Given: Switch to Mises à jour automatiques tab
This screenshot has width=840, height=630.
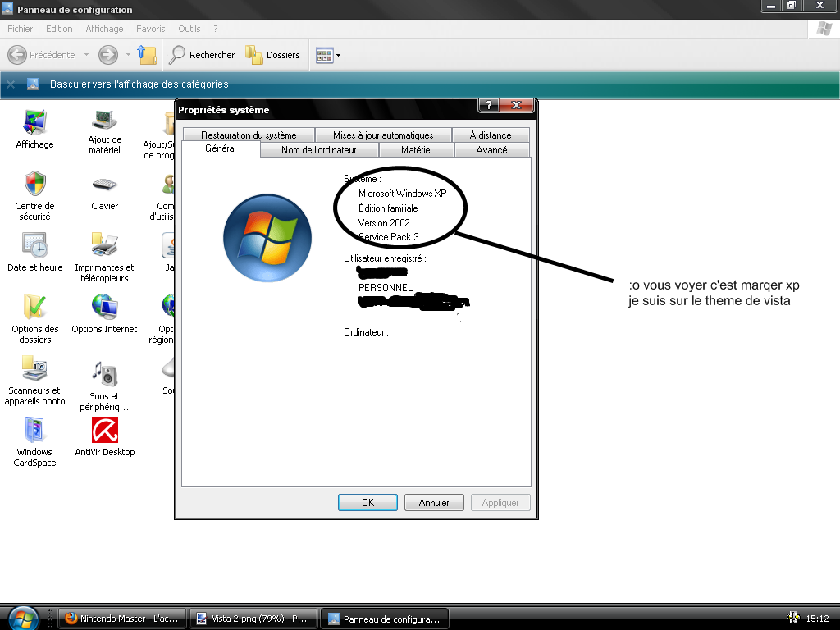Looking at the screenshot, I should [x=383, y=135].
